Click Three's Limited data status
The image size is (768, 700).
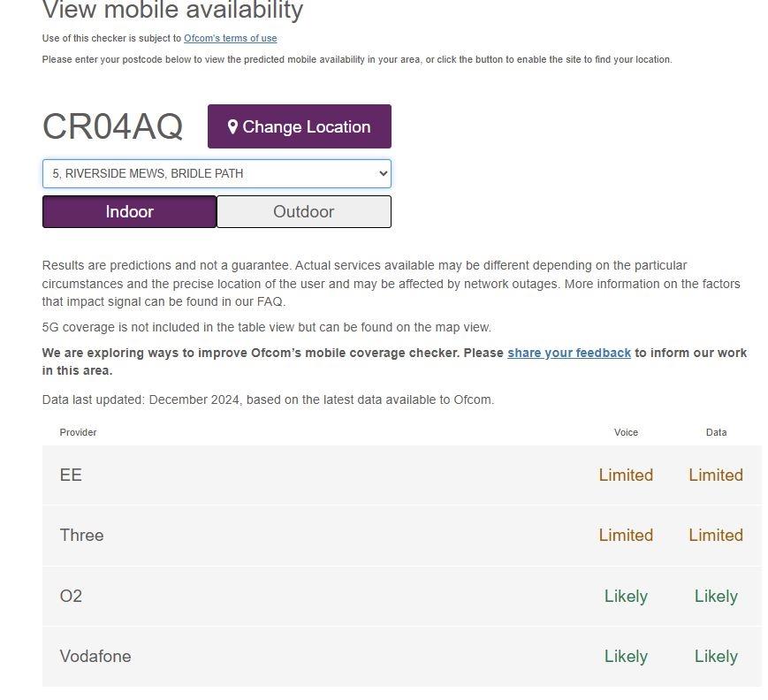coord(716,536)
